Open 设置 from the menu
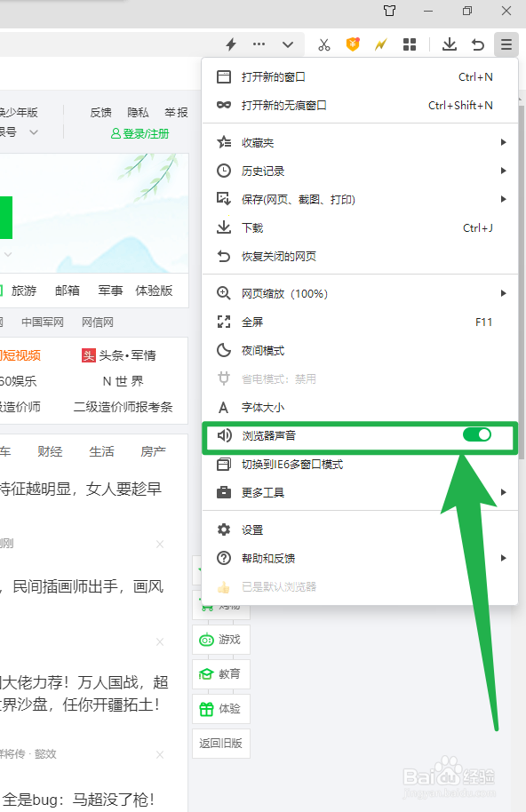 click(360, 529)
